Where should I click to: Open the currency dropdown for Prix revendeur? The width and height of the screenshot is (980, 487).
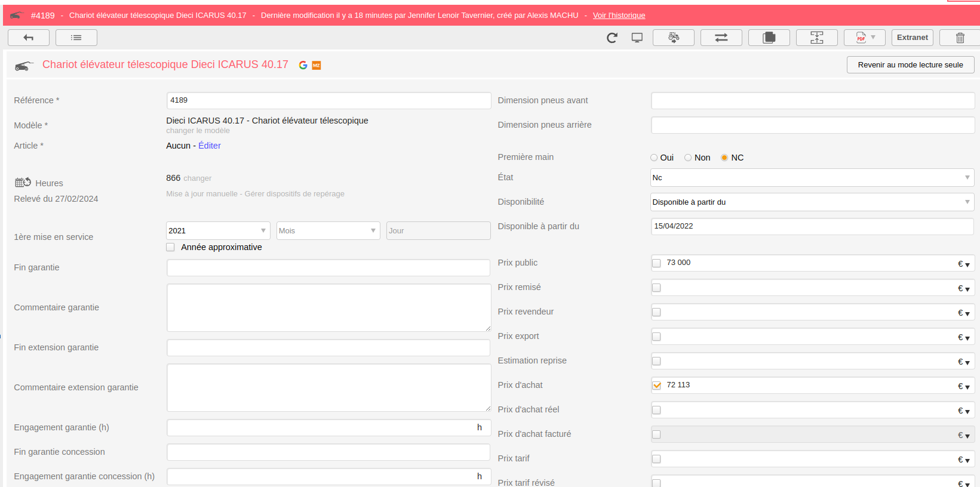pyautogui.click(x=964, y=313)
